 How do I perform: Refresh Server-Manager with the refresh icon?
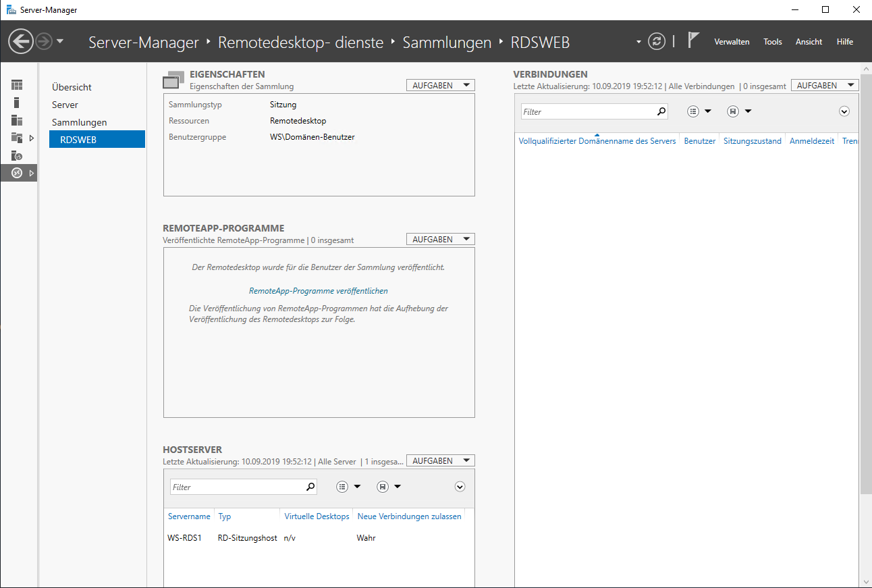(x=657, y=42)
